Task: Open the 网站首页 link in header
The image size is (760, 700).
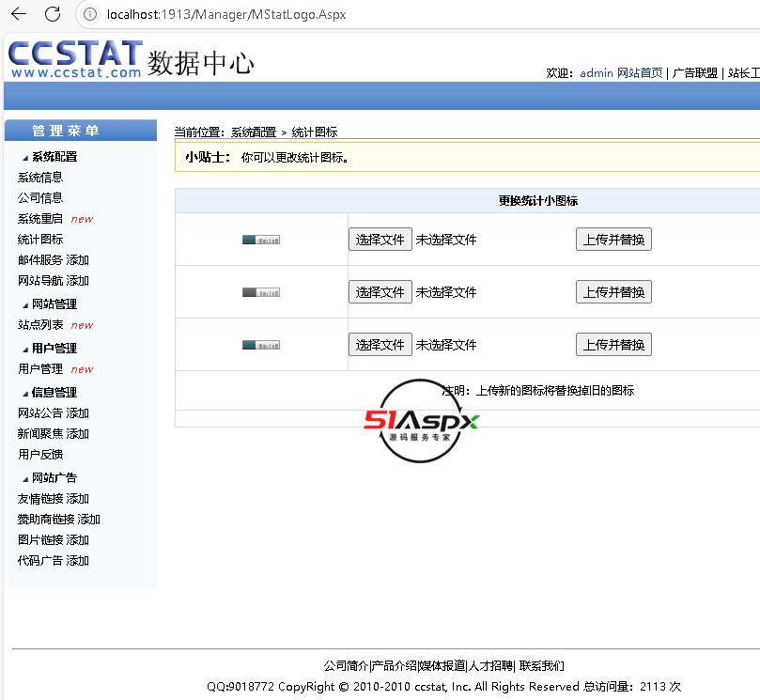Action: click(x=640, y=73)
